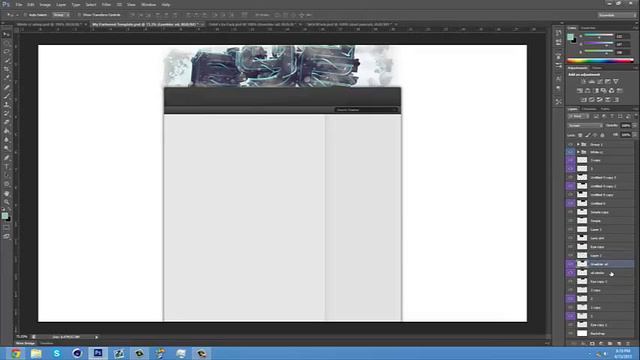Open status bar info arrow menu
The width and height of the screenshot is (640, 360).
point(96,337)
